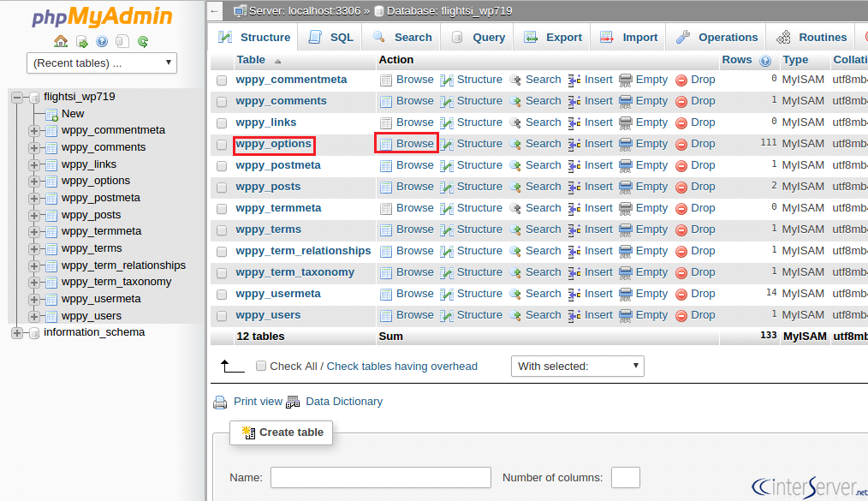
Task: Click the sort arrow beside Table header
Action: pos(277,61)
